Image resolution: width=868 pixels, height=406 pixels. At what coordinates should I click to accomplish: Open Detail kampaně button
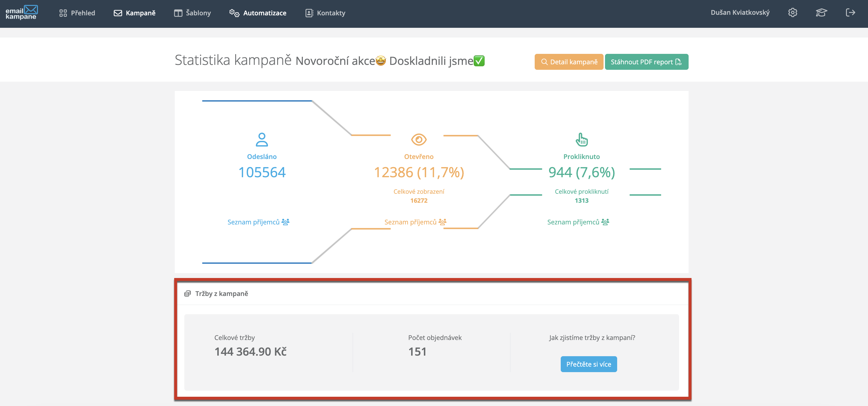click(x=569, y=62)
